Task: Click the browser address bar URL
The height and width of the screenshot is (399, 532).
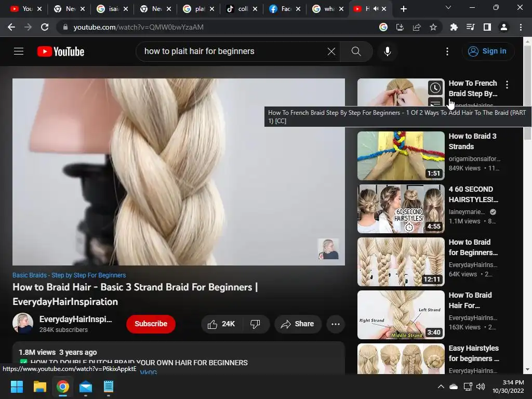Action: click(x=138, y=27)
